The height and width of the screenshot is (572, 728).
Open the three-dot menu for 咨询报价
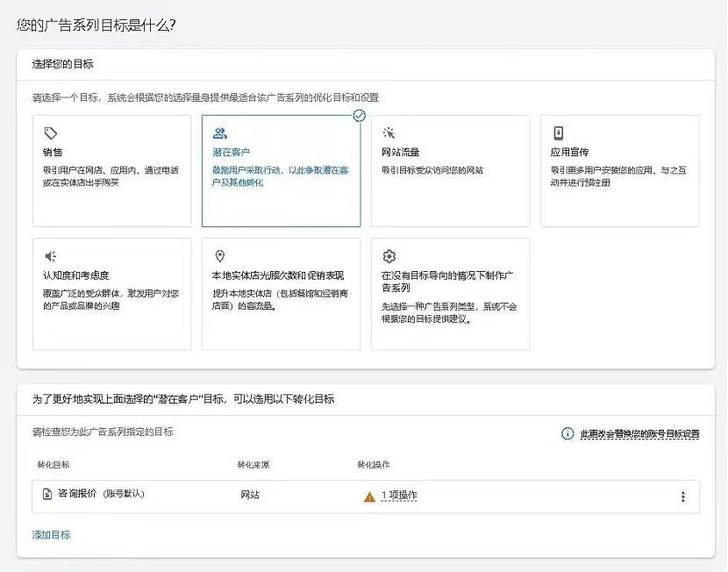click(x=682, y=497)
